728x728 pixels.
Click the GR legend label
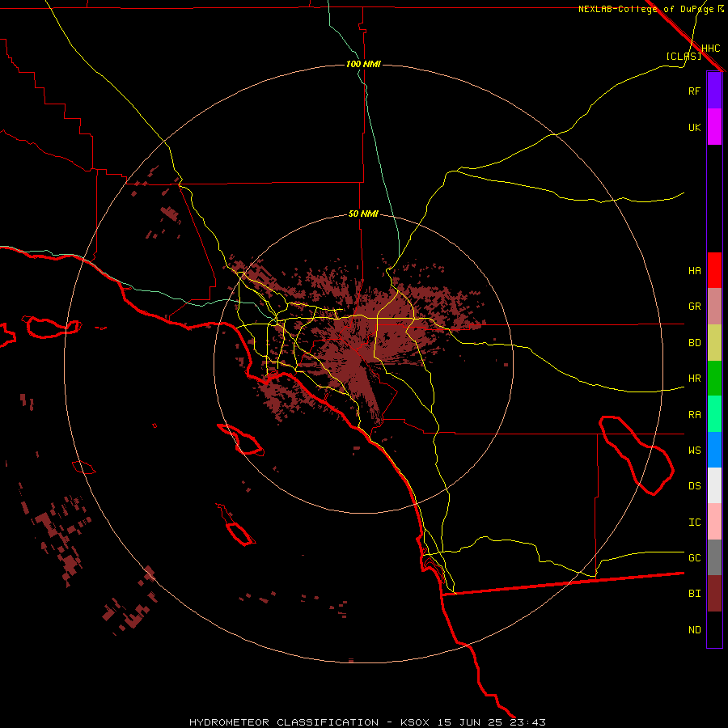(x=695, y=307)
